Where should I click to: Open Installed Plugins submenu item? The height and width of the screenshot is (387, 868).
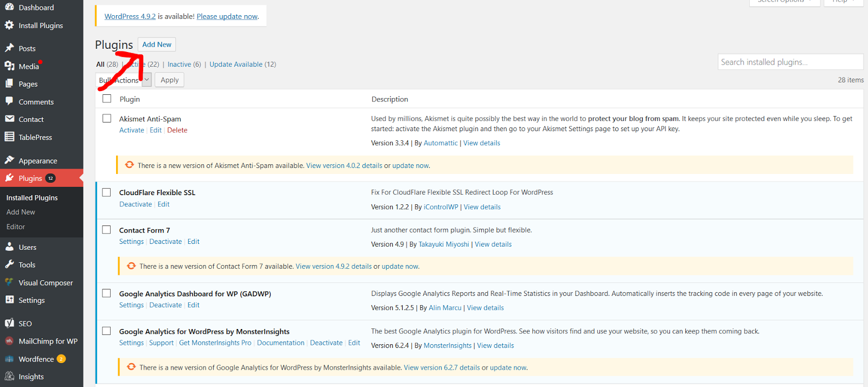[x=32, y=198]
